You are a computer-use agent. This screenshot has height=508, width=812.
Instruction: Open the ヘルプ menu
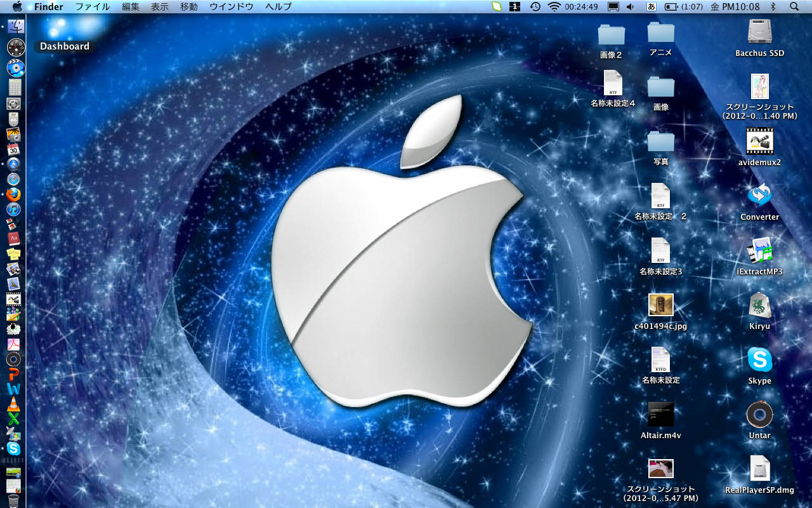click(278, 6)
